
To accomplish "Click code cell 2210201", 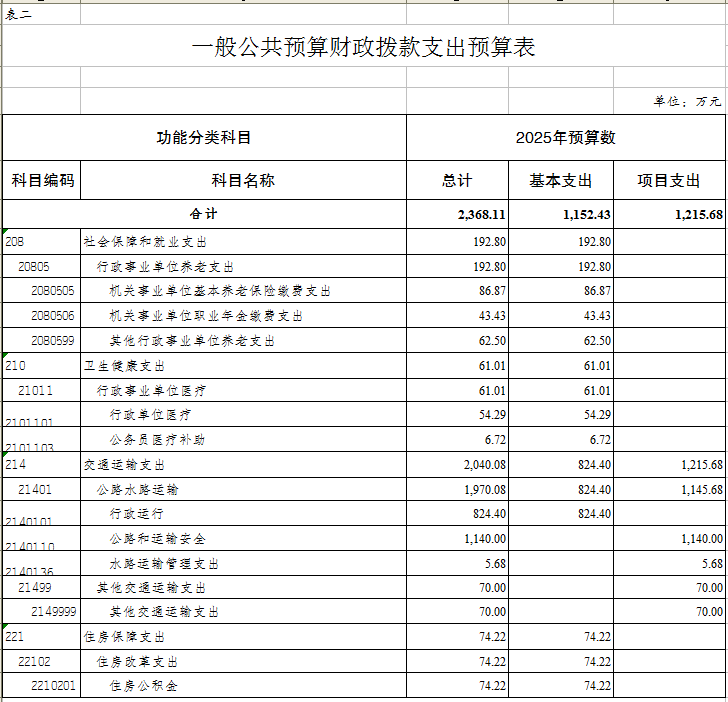I will (42, 685).
